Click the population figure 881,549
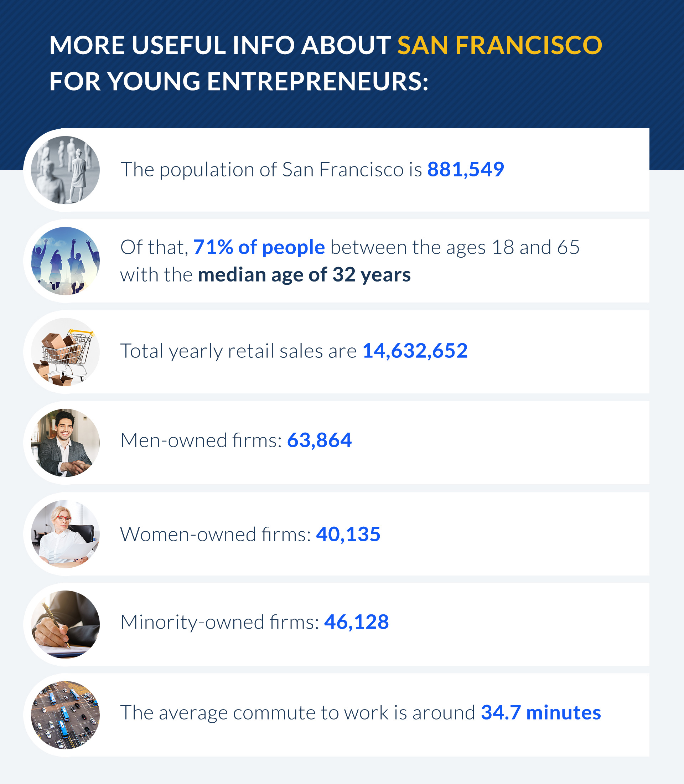 point(466,169)
